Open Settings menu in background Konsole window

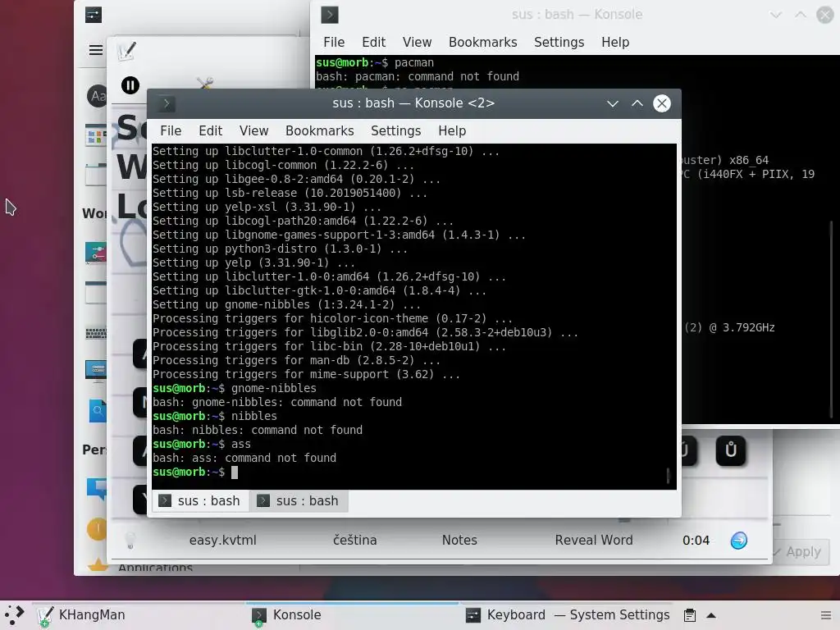(559, 43)
